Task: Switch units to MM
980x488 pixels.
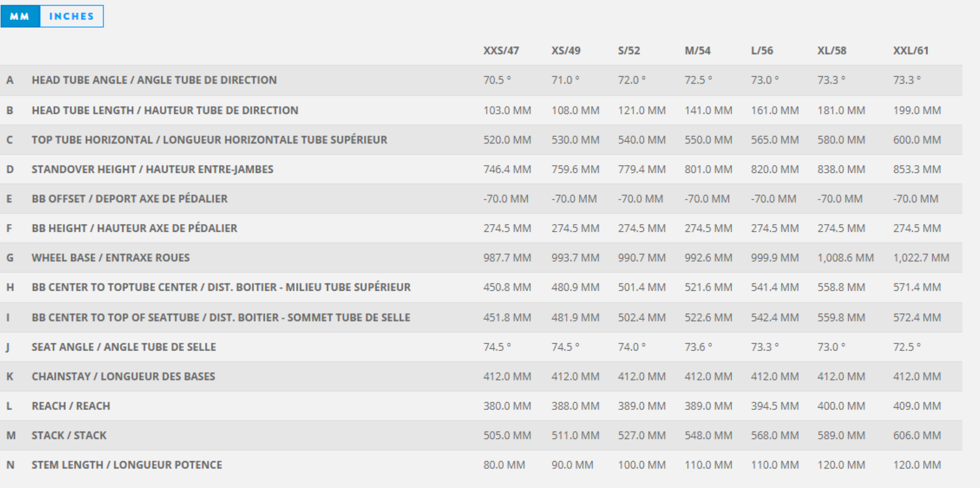Action: tap(20, 16)
